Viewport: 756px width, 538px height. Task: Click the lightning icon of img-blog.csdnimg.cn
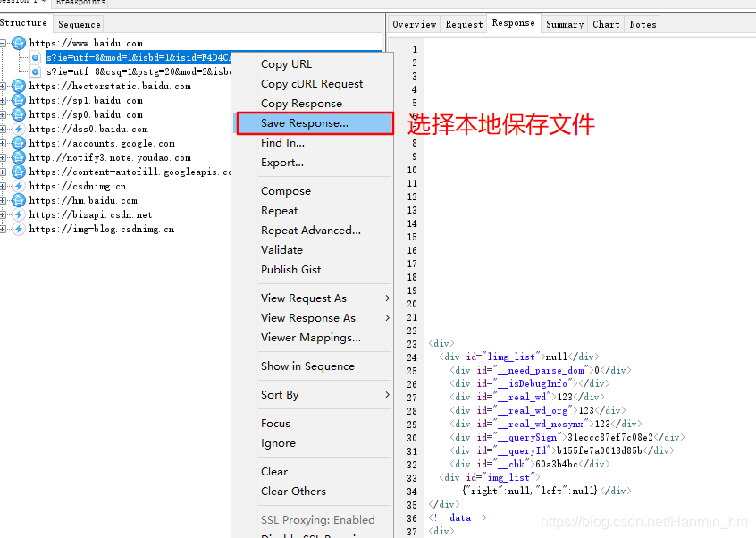click(x=19, y=229)
